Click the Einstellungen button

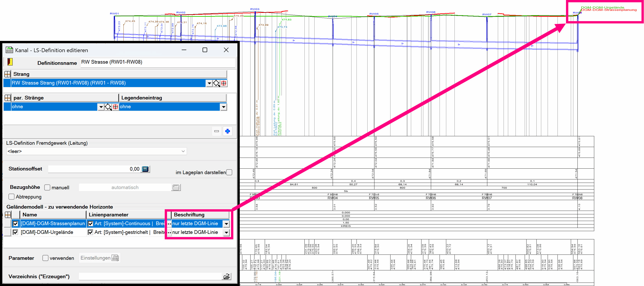click(x=100, y=258)
